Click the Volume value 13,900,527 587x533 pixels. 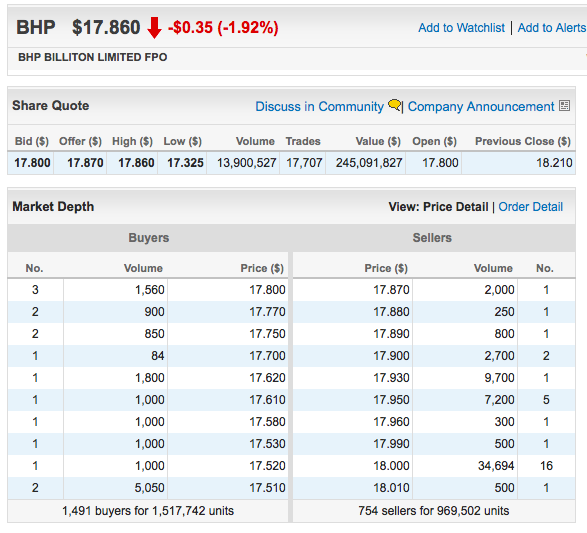246,163
